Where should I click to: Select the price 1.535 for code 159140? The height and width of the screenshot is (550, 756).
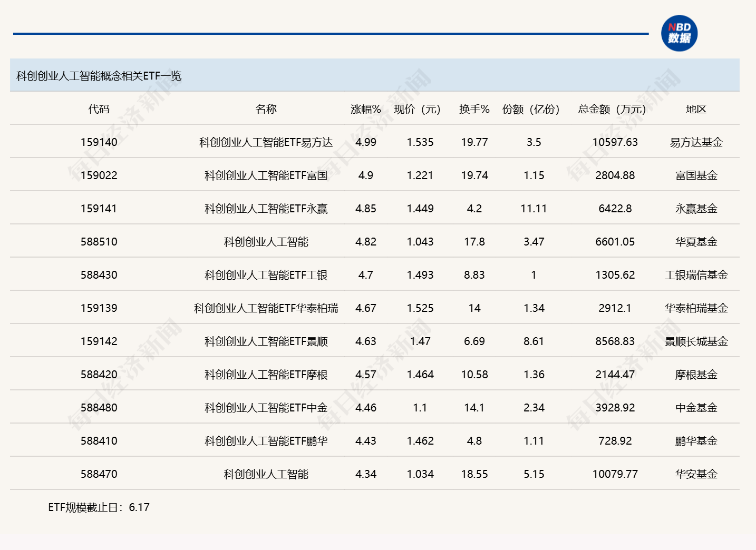(x=420, y=142)
